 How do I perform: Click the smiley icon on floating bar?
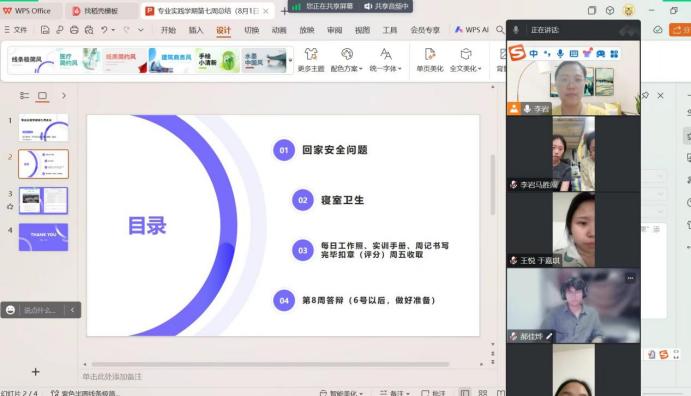point(11,310)
